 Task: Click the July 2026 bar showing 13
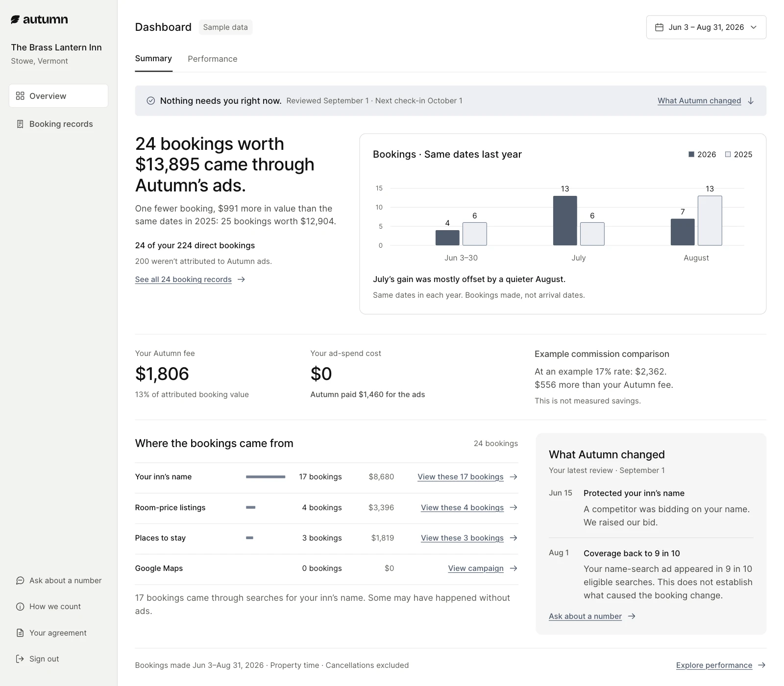click(565, 221)
